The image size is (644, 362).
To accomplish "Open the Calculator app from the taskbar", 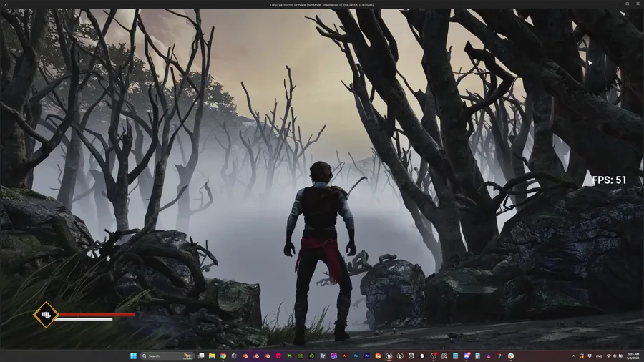I will 478,356.
